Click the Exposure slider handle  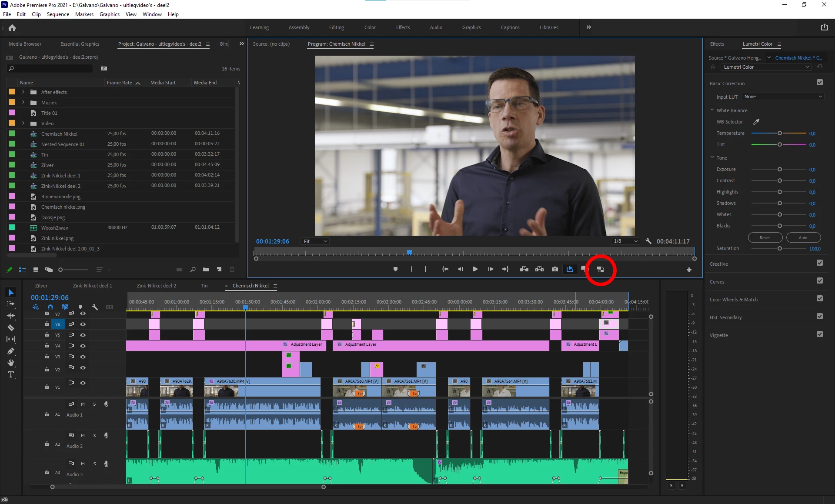(x=779, y=169)
